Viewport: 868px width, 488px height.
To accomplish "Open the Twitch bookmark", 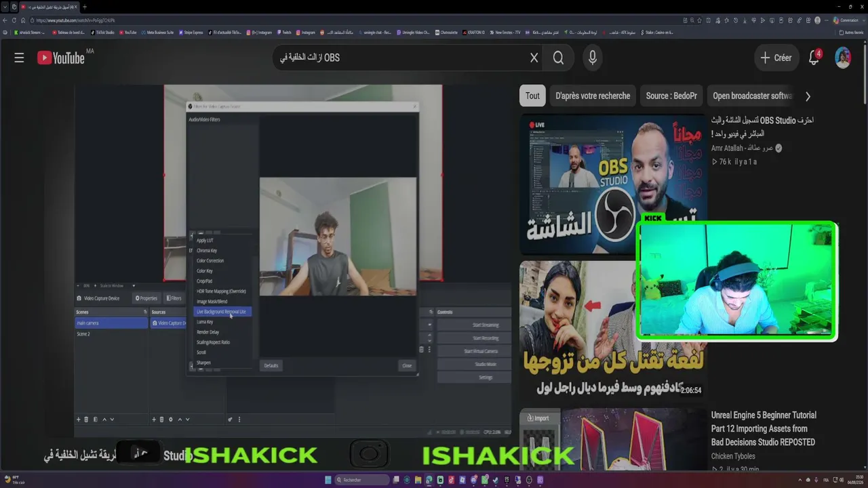I will pos(284,33).
